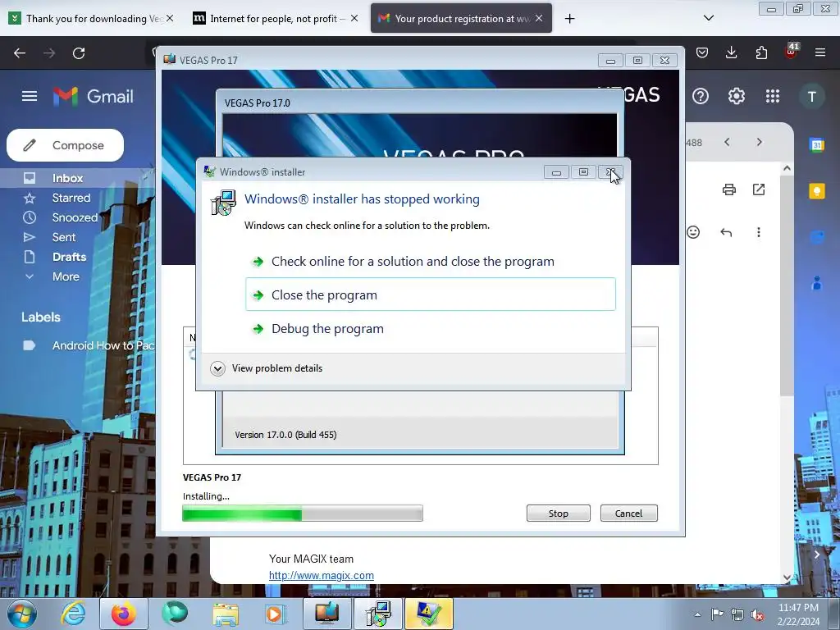
Task: Open the email's three-dot More menu
Action: click(759, 232)
